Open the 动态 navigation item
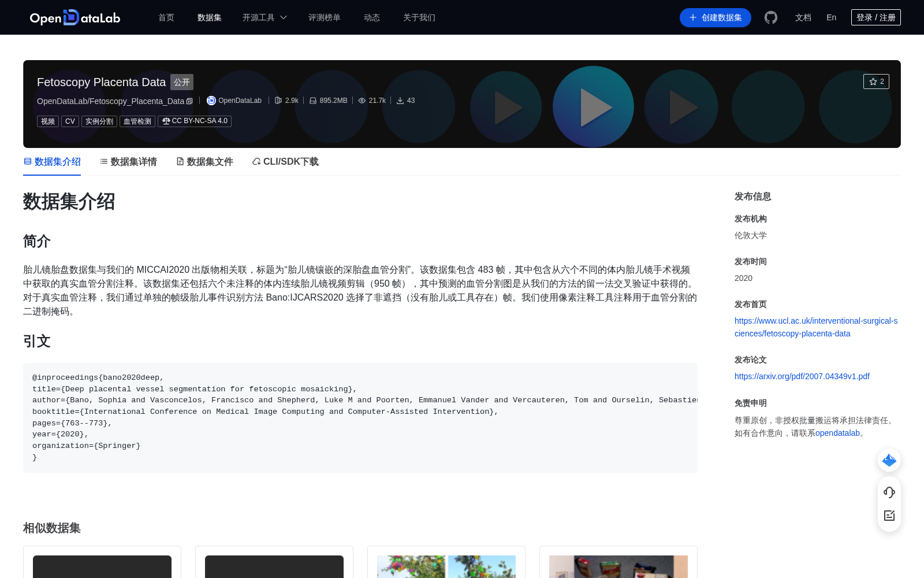This screenshot has height=578, width=924. tap(372, 17)
